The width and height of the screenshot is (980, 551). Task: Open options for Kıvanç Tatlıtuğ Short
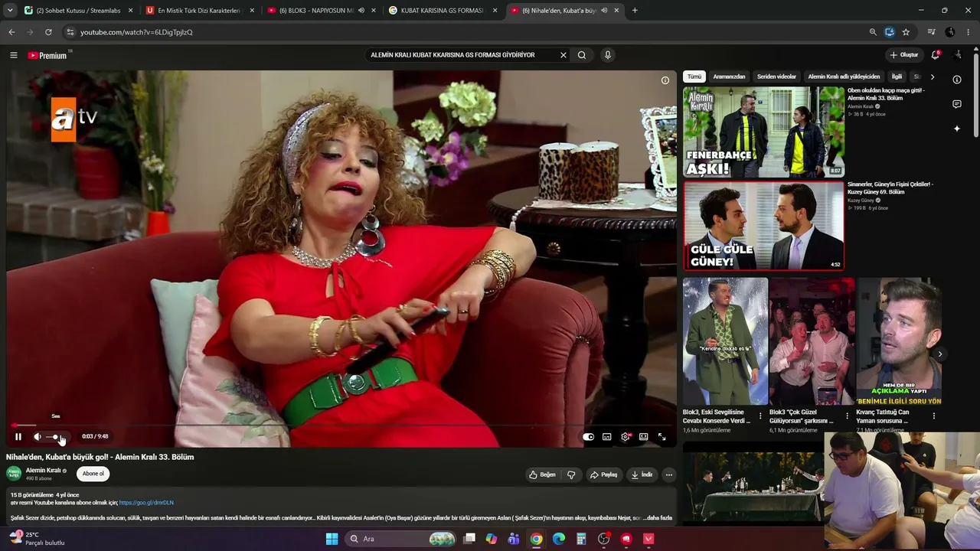pos(933,416)
